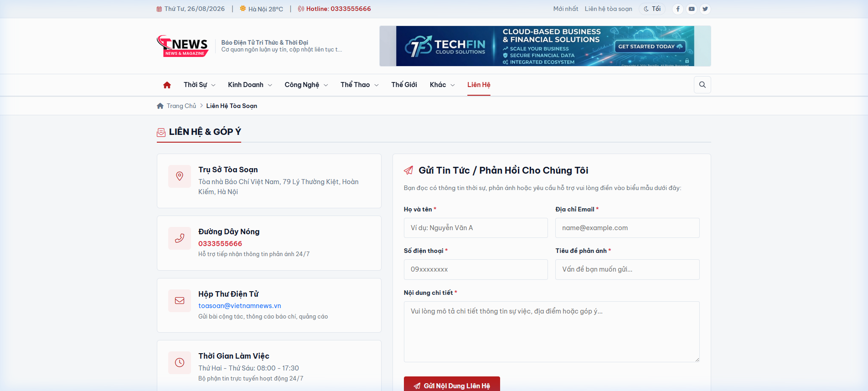Click the toasoan@vietnamnews.vn email link
This screenshot has height=391, width=868.
point(240,306)
